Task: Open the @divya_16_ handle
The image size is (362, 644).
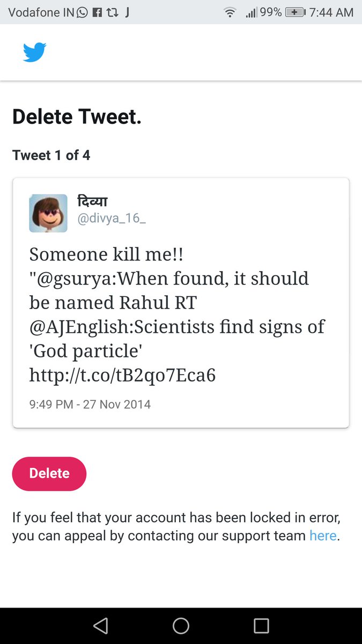Action: (x=112, y=219)
